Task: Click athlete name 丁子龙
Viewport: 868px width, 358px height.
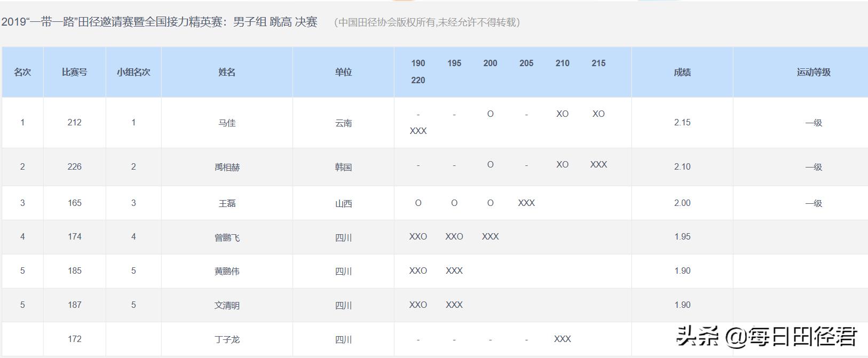Action: (x=227, y=339)
